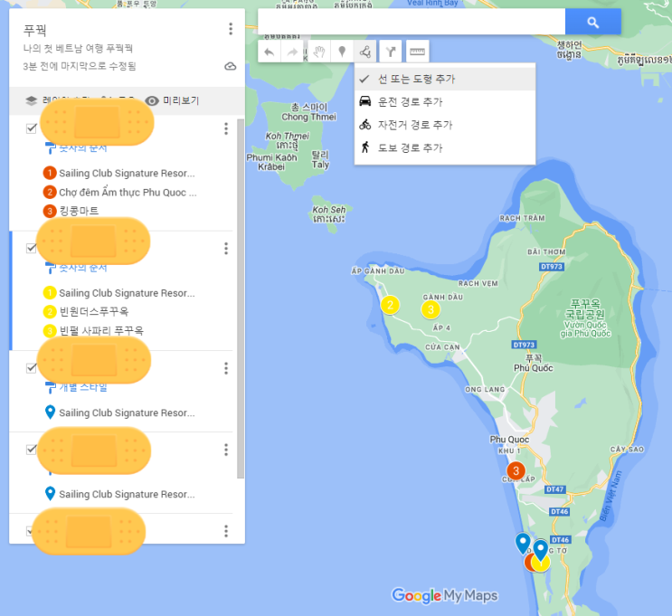Click the preview eye icon 미리보기
Screen dimensions: 672x616
click(x=152, y=100)
